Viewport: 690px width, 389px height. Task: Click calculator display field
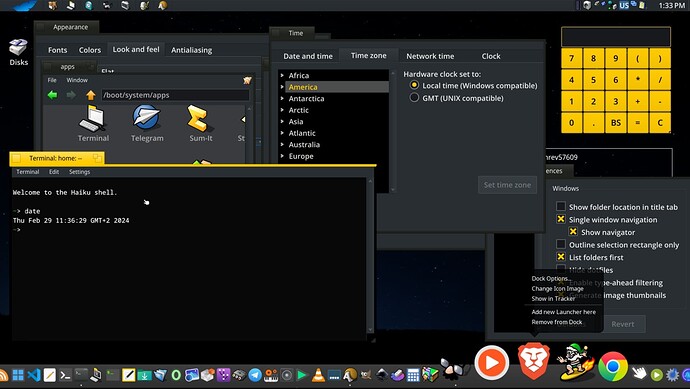click(x=616, y=37)
